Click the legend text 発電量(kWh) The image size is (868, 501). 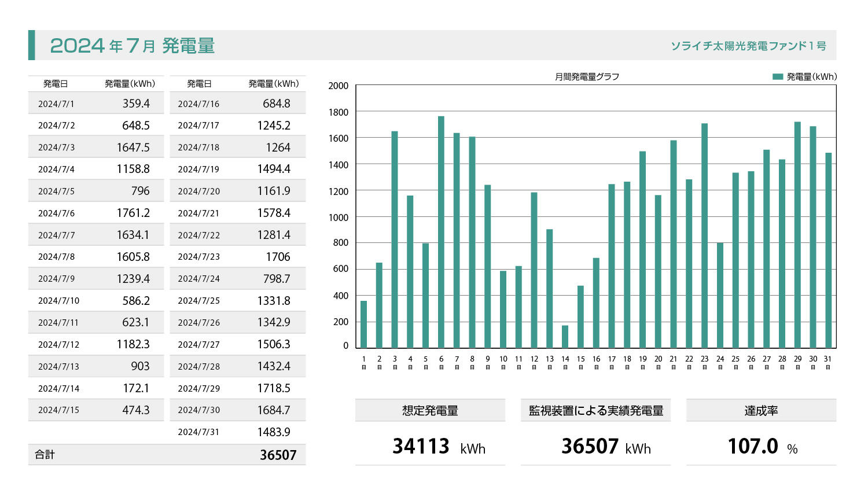point(811,76)
